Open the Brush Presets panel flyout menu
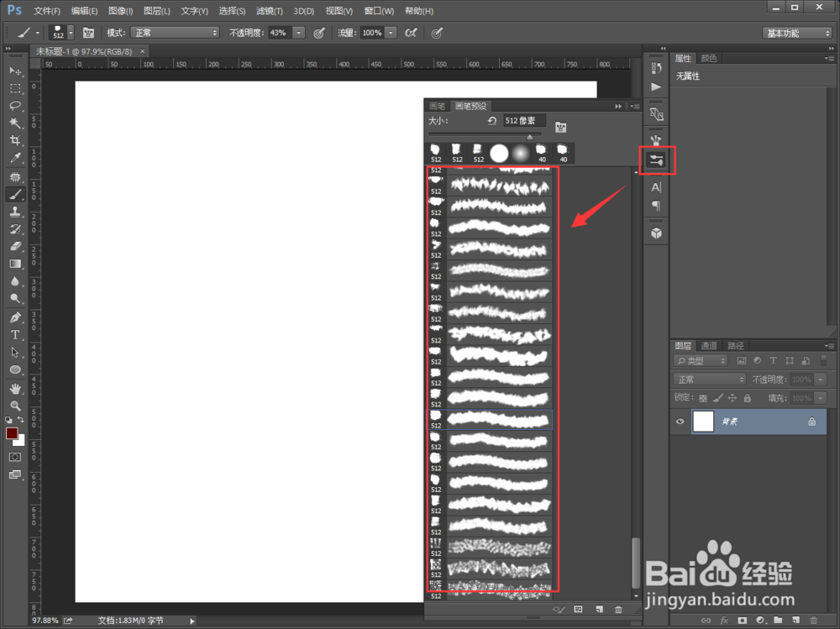The height and width of the screenshot is (629, 840). click(x=635, y=106)
